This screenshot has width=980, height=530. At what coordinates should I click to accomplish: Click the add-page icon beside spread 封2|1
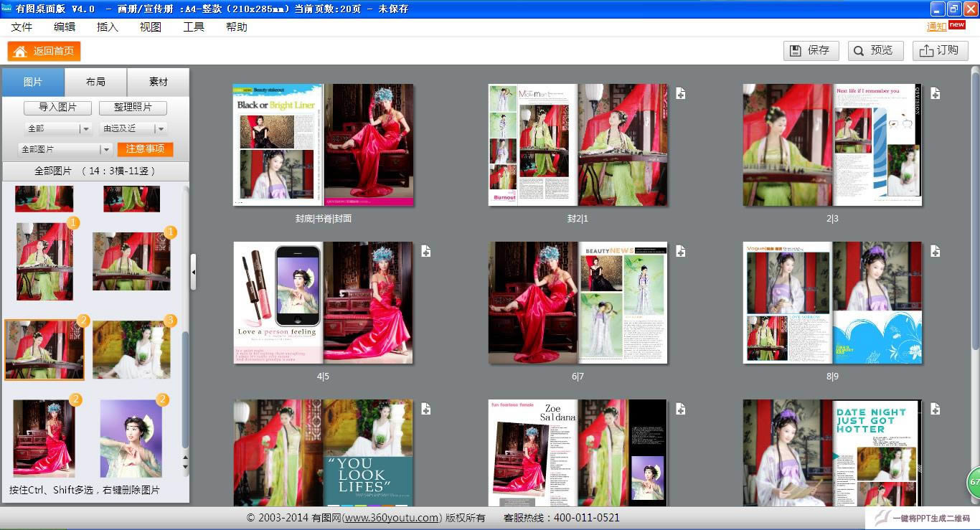pos(680,93)
